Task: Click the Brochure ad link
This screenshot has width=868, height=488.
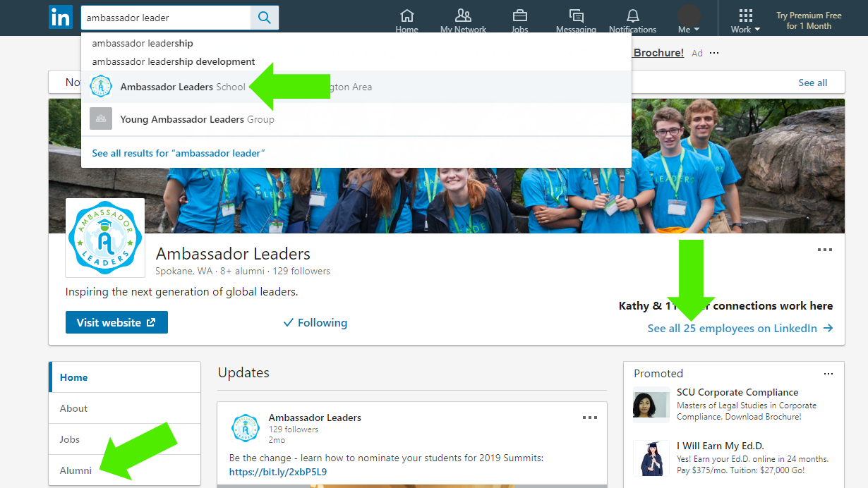Action: tap(658, 52)
